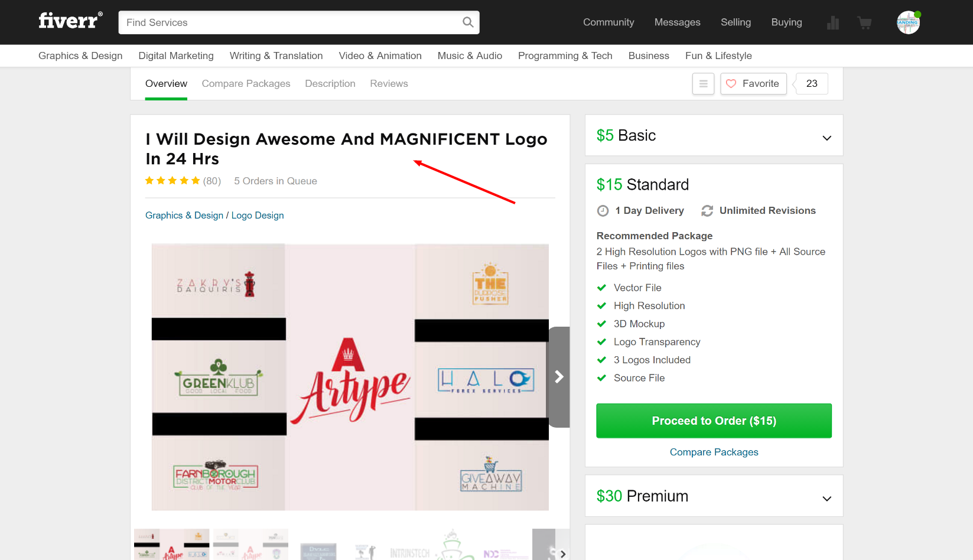Click the 3D Mockup feature

(x=639, y=324)
